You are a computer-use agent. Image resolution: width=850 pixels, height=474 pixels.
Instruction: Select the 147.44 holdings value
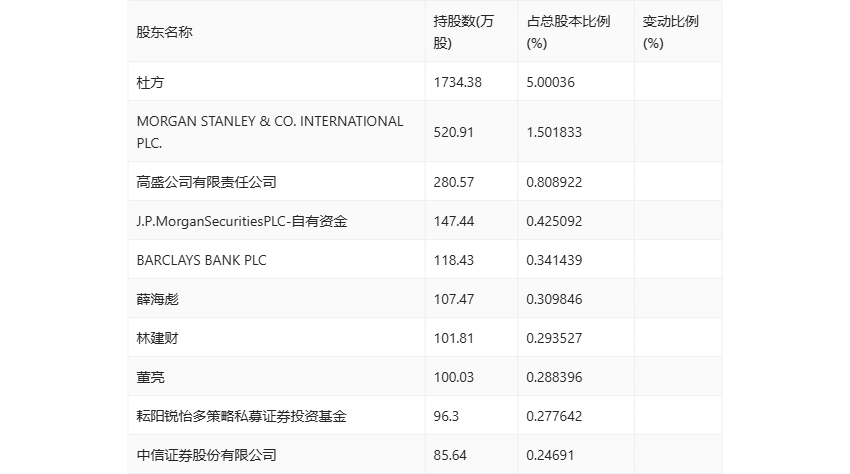pyautogui.click(x=454, y=221)
